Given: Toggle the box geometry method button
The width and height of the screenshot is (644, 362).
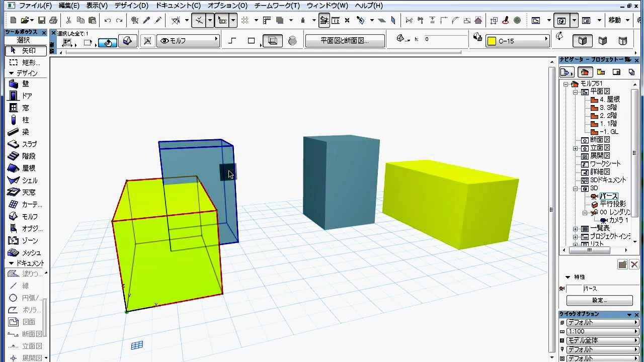Looking at the screenshot, I should click(x=273, y=41).
